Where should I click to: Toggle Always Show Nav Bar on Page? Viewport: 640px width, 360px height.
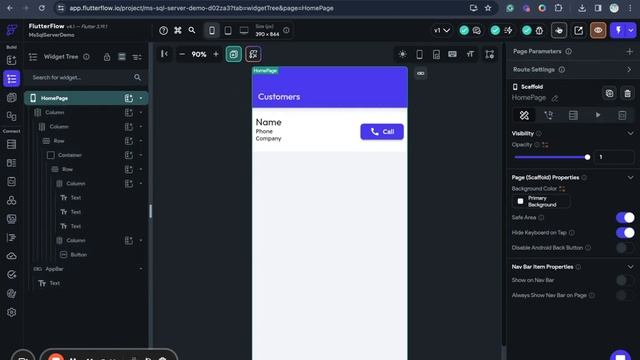tap(625, 296)
